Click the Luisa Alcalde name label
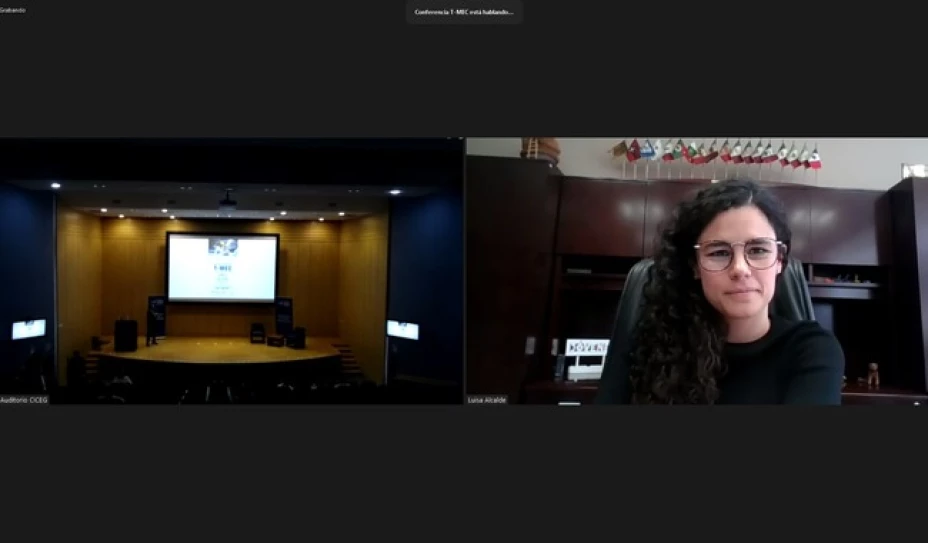The width and height of the screenshot is (928, 543). tap(488, 399)
